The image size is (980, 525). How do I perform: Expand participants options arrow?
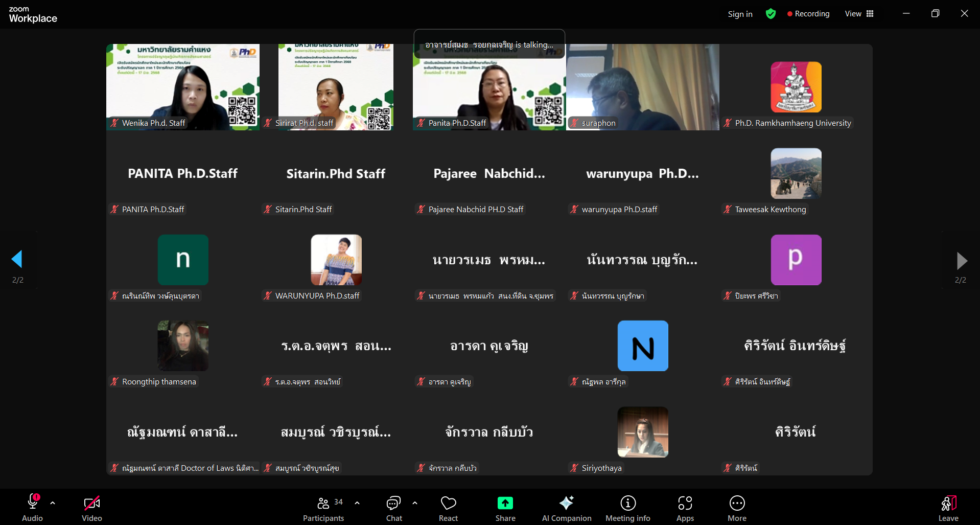[x=357, y=503]
